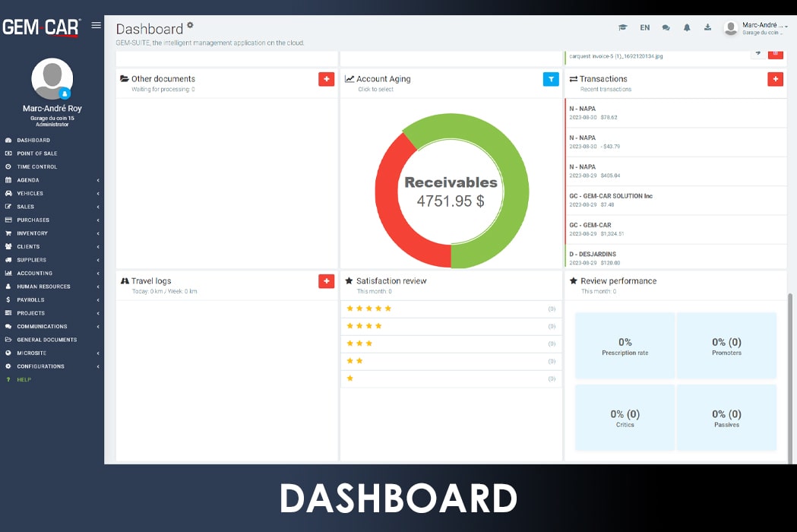The image size is (797, 532).
Task: Go to Time Control in sidebar
Action: [x=36, y=166]
